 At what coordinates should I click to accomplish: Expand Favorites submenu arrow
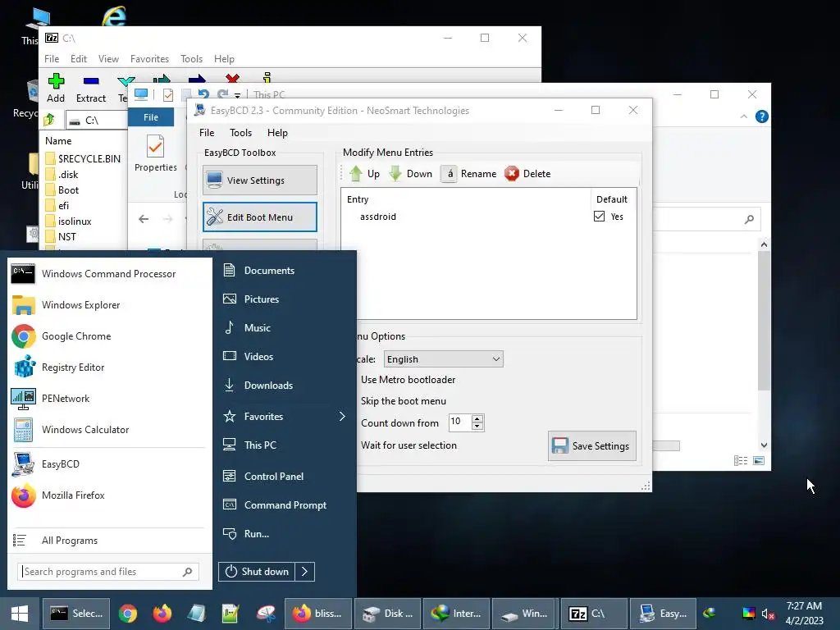coord(342,416)
